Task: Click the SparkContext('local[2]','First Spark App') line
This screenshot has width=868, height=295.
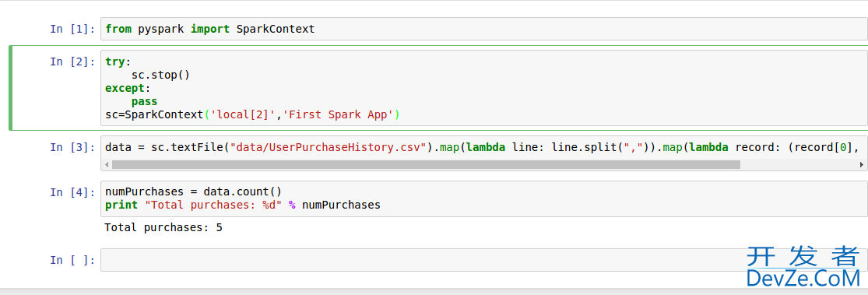Action: (x=252, y=115)
